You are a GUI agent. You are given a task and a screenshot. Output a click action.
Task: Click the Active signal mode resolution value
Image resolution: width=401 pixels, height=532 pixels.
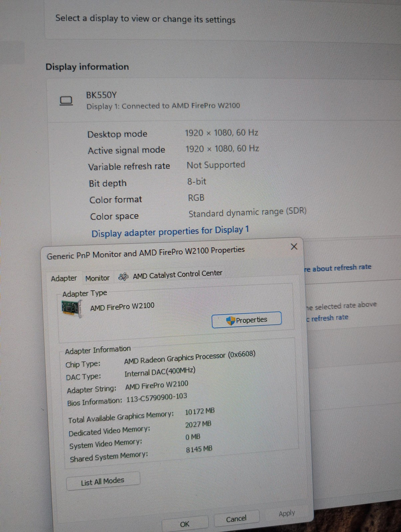tap(222, 149)
